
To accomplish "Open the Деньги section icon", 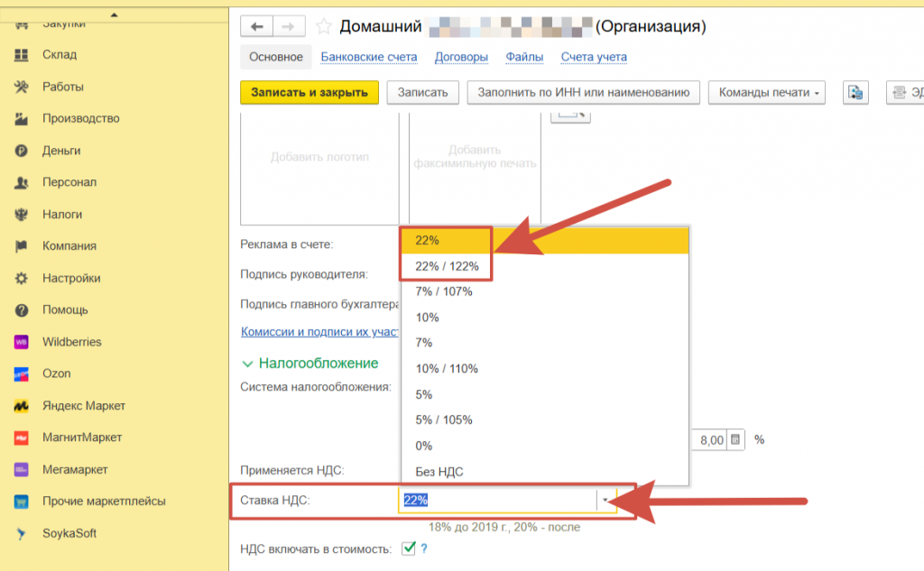I will 22,151.
